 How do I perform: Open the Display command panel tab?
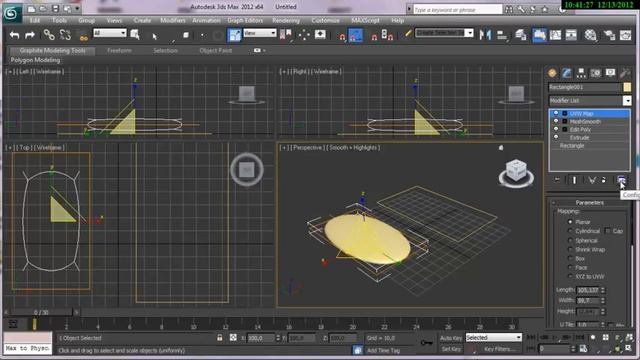tap(610, 73)
